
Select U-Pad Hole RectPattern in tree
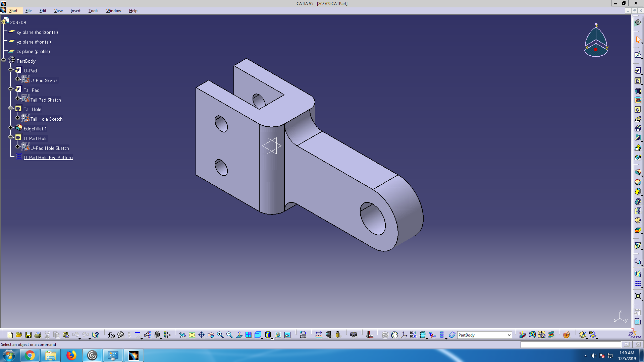pos(48,158)
